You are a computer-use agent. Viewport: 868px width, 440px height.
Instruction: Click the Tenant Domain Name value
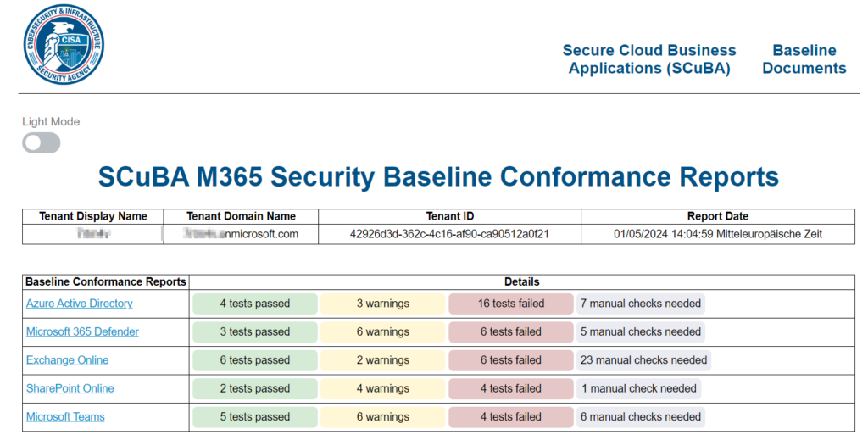(x=241, y=234)
